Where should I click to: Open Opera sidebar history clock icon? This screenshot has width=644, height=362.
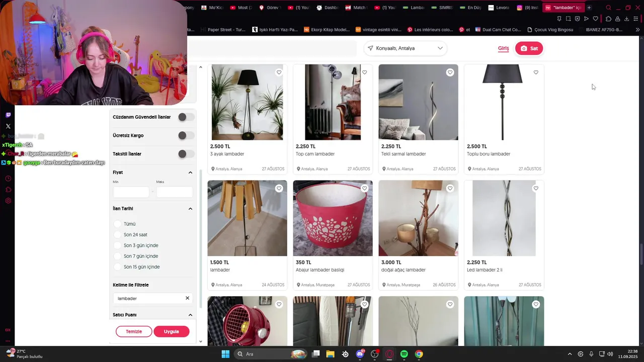(x=8, y=178)
